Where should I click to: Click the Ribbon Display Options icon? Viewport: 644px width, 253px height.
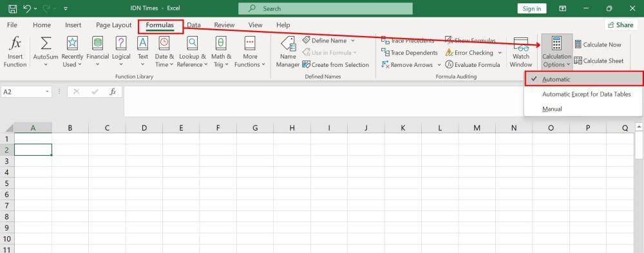pos(563,8)
